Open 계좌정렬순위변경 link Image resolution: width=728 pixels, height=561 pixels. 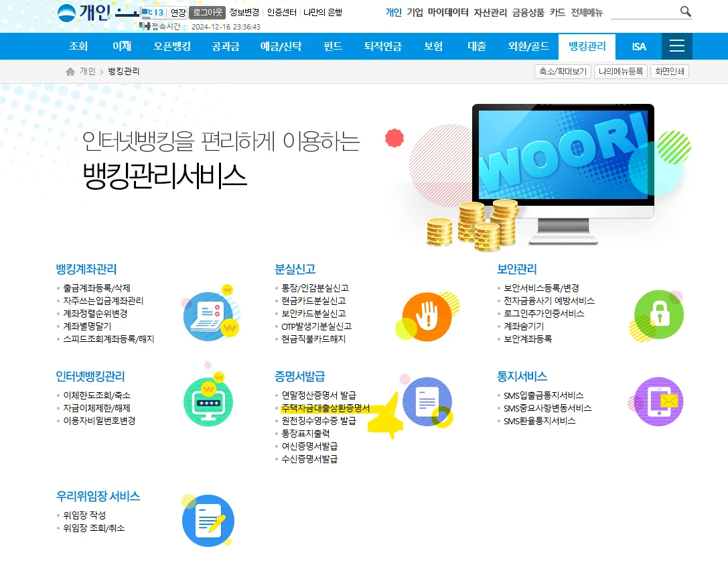coord(95,314)
